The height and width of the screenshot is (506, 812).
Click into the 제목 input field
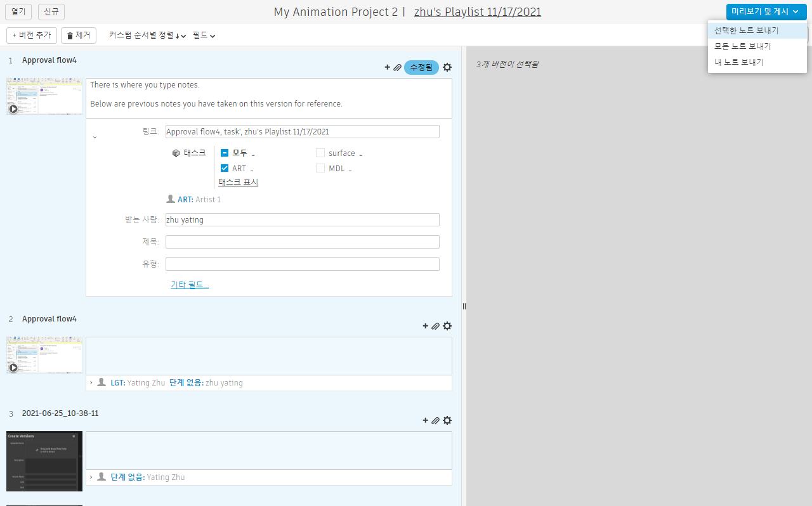click(303, 242)
